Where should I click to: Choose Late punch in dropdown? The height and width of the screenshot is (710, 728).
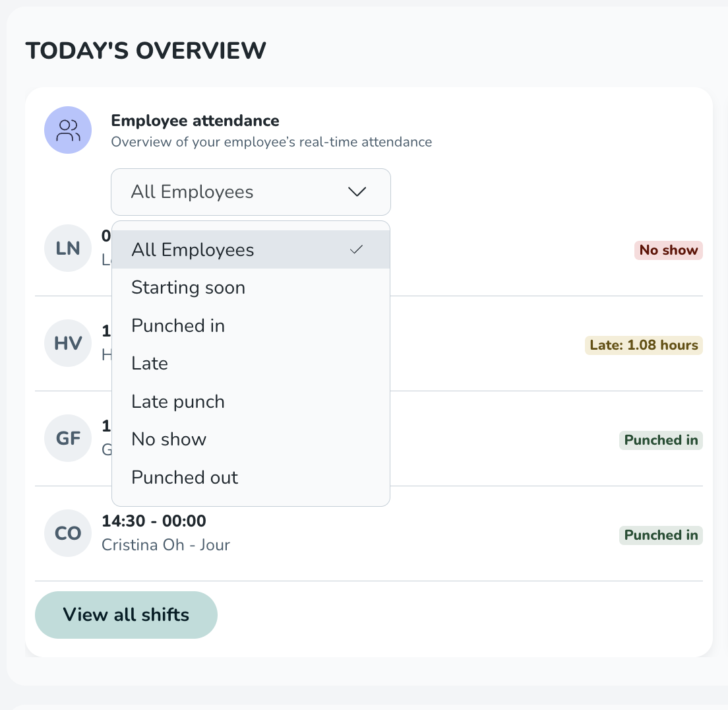[178, 402]
